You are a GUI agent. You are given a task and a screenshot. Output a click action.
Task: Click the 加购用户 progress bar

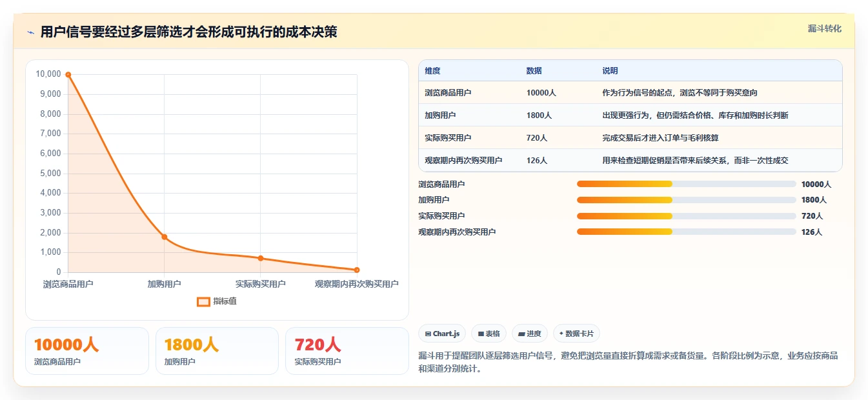click(x=687, y=200)
